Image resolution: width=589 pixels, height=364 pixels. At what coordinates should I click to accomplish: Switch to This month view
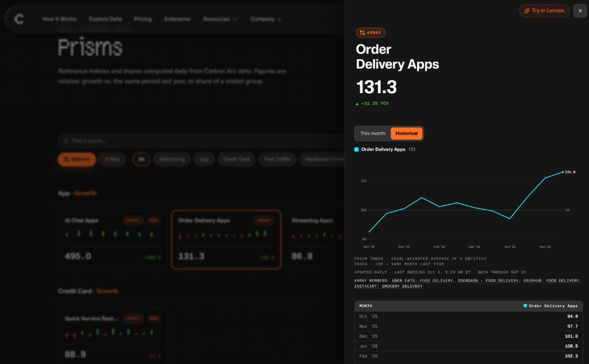[x=373, y=133]
